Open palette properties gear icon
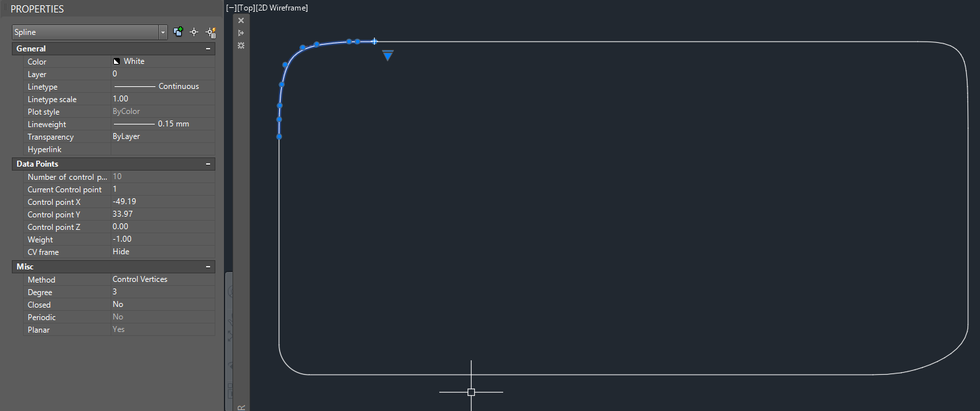 (241, 45)
